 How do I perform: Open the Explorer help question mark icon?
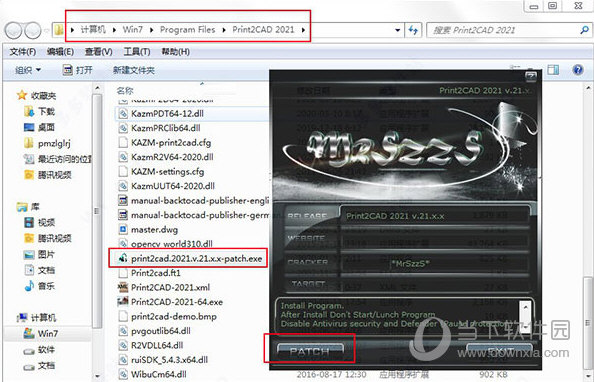[x=578, y=70]
